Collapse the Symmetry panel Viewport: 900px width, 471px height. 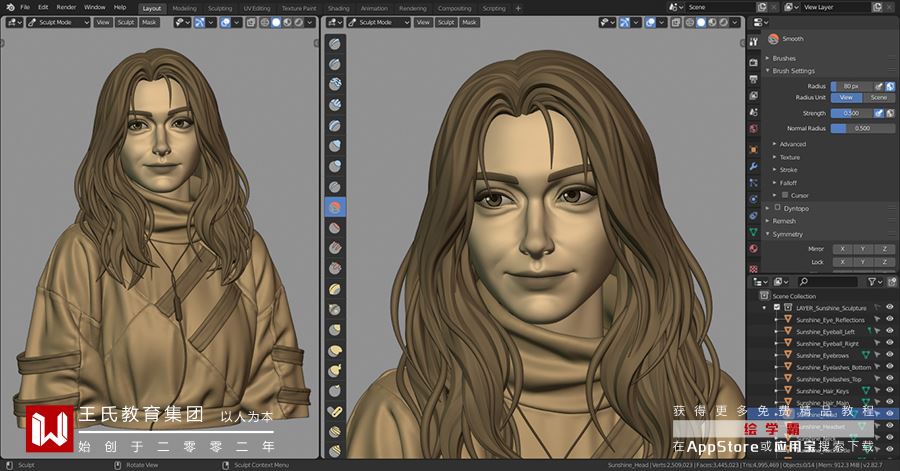[x=788, y=234]
